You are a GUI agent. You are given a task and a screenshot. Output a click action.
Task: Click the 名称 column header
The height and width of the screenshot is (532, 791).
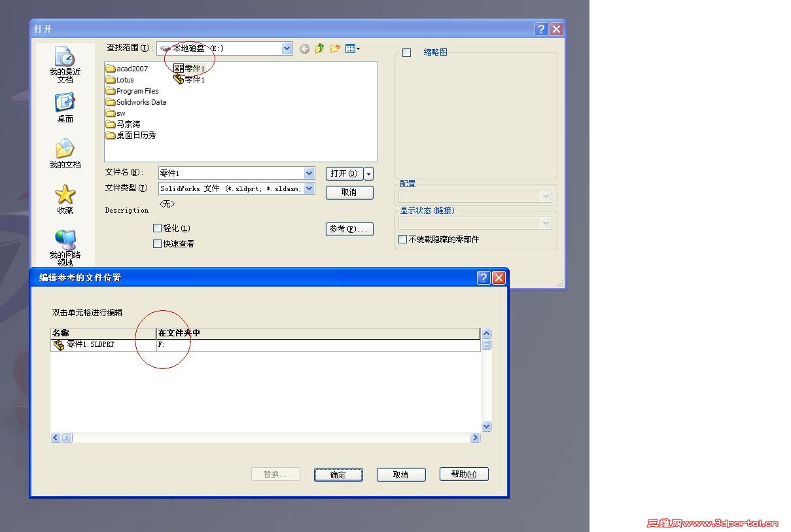(x=103, y=333)
